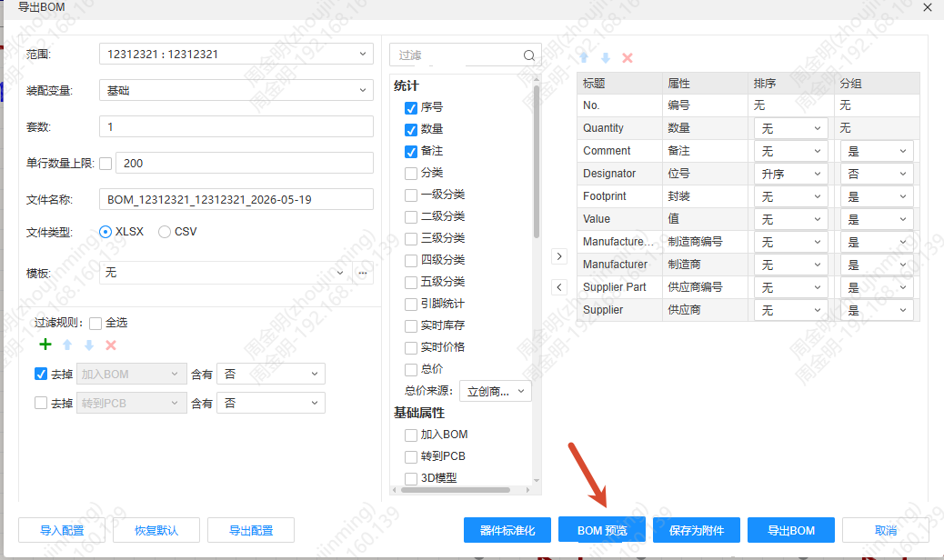Click the 恢复默认 button
This screenshot has height=560, width=944.
tap(156, 530)
